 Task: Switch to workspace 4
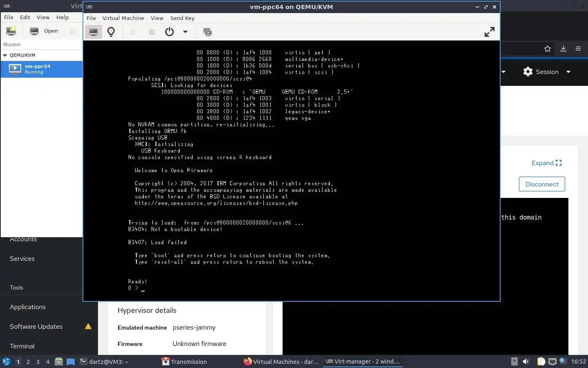48,362
